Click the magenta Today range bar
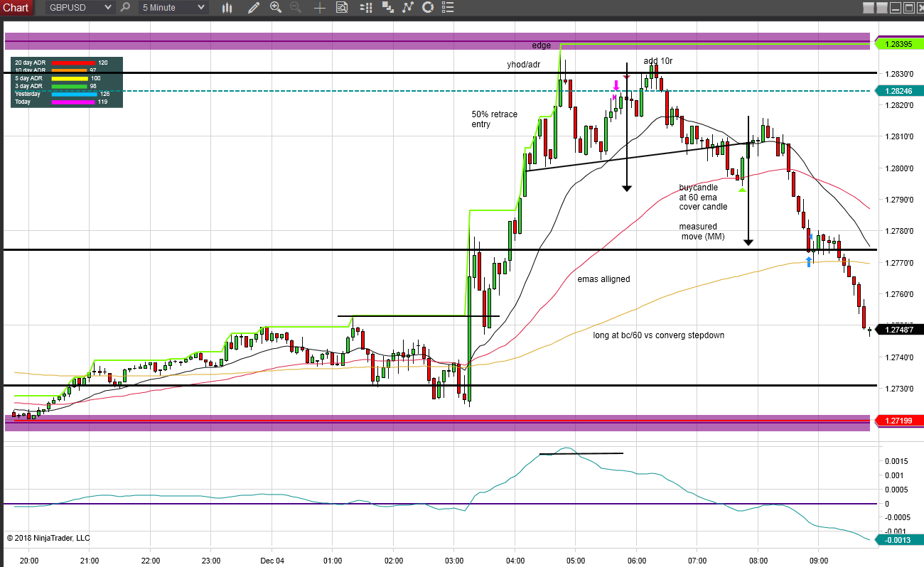 (x=73, y=102)
